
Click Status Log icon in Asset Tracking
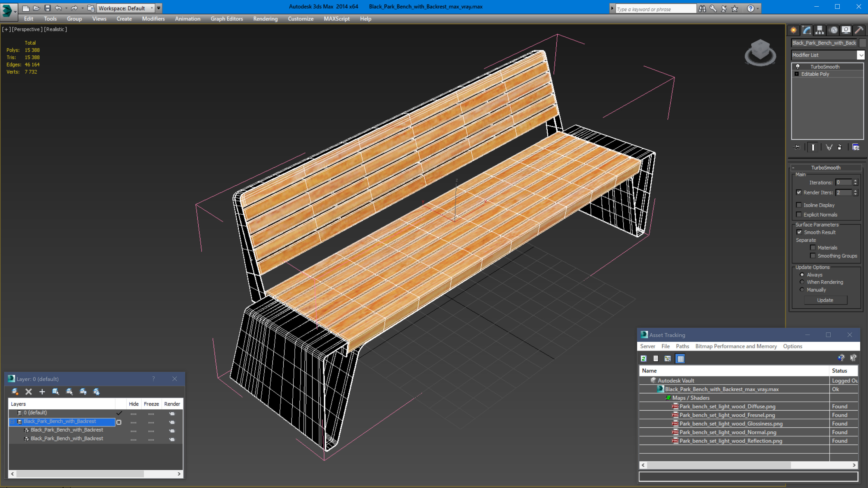[x=656, y=359]
